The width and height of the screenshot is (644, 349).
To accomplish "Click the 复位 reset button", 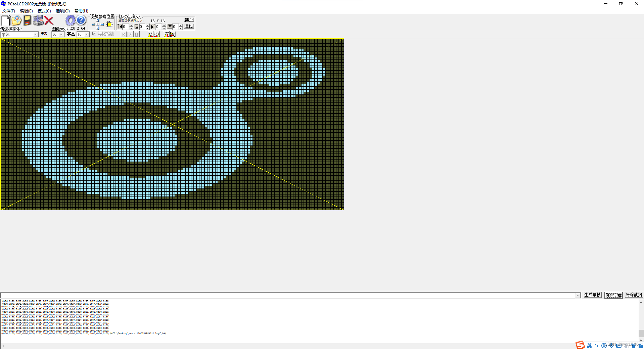I will coord(189,26).
